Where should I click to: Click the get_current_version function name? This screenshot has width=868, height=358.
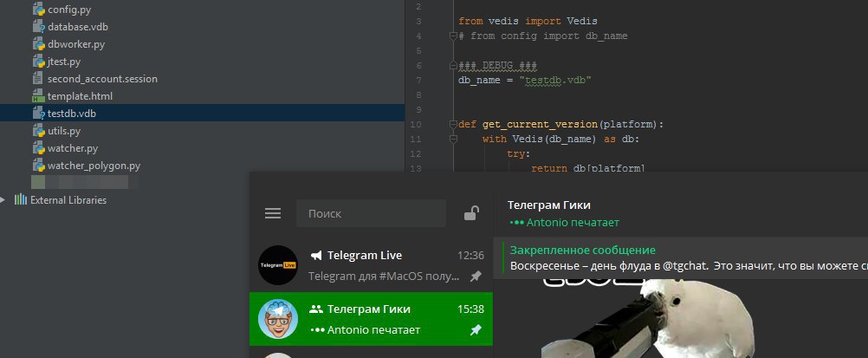point(540,124)
